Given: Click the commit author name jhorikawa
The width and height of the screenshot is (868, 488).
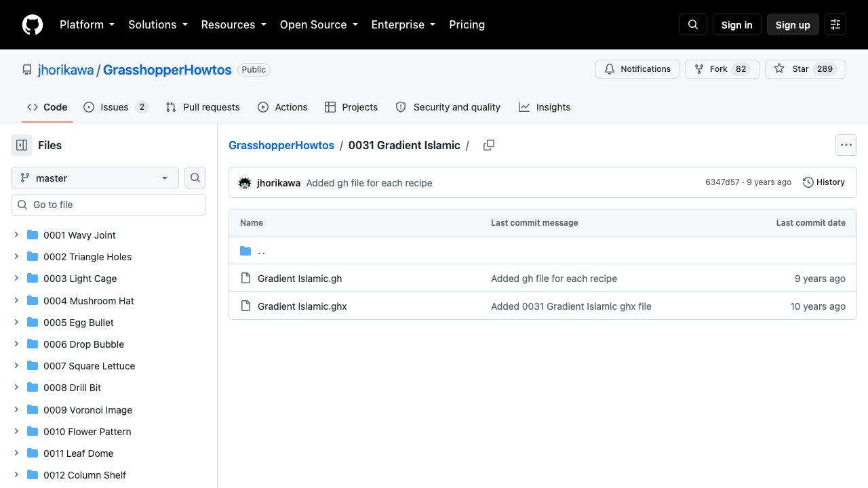Looking at the screenshot, I should click(x=279, y=183).
